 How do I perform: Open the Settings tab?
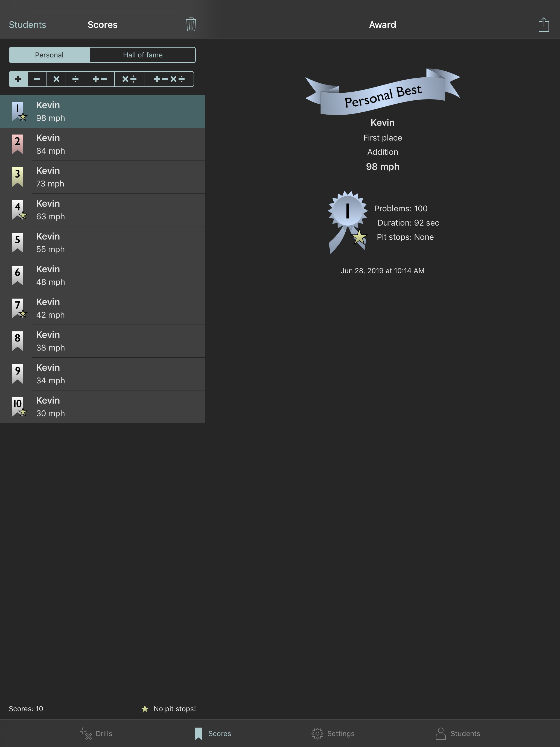[333, 734]
